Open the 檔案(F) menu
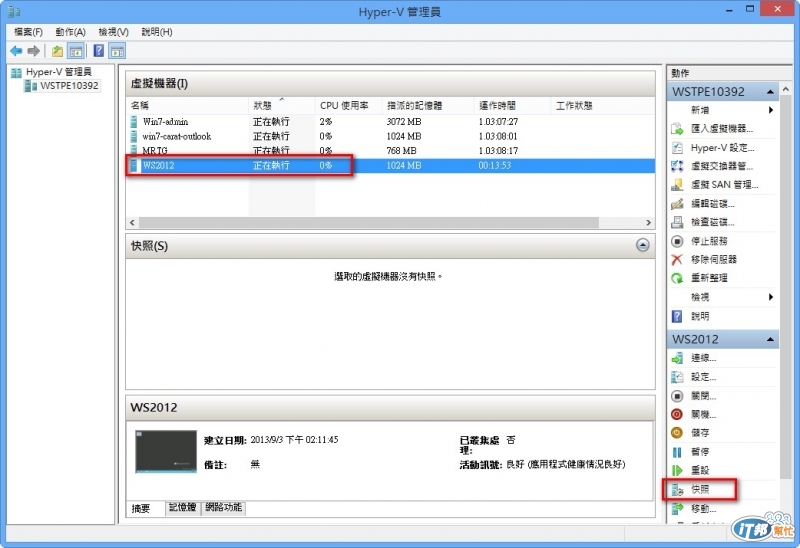Image resolution: width=800 pixels, height=548 pixels. [28, 32]
